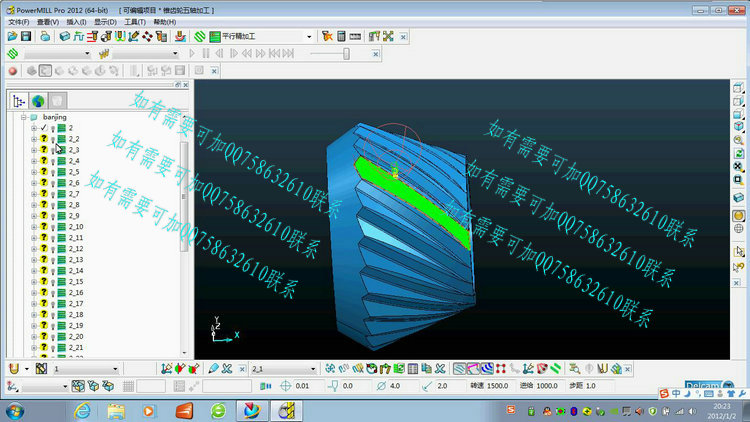750x422 pixels.
Task: Open the 帮助(H) menu
Action: [x=165, y=22]
